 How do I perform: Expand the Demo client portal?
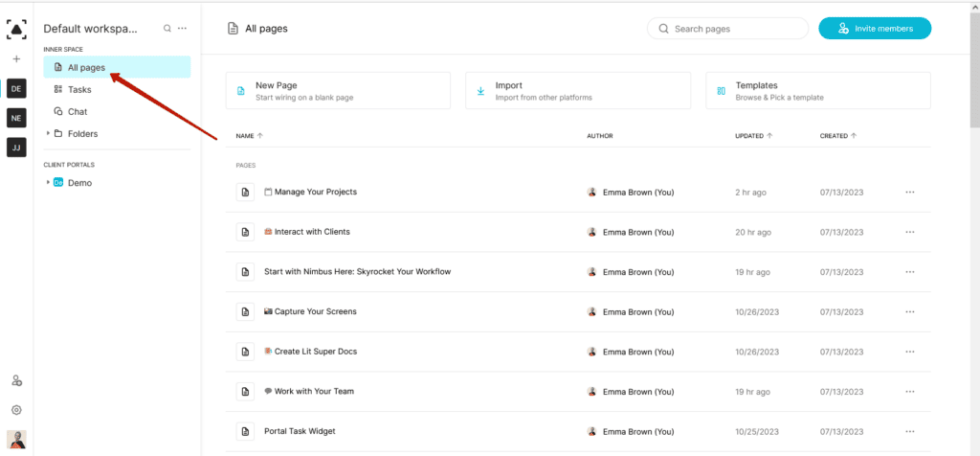tap(49, 182)
